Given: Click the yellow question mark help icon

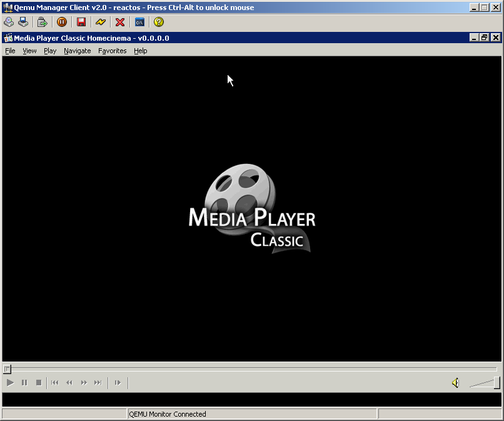Looking at the screenshot, I should pos(159,22).
